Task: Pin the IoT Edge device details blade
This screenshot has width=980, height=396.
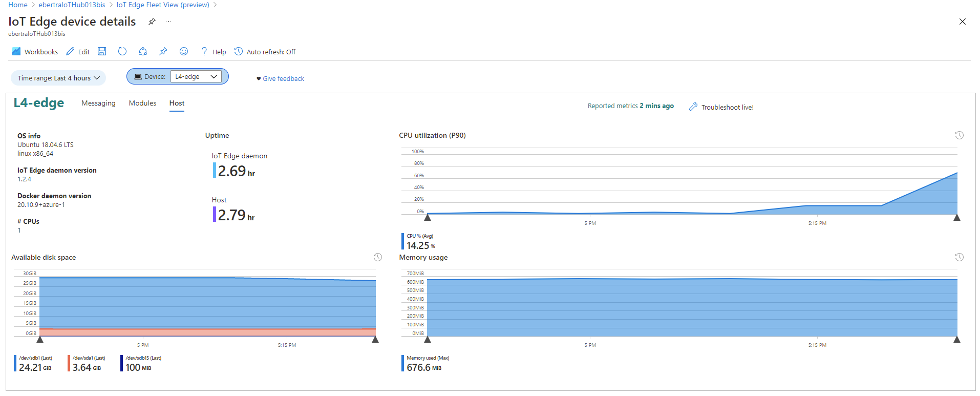Action: [x=152, y=22]
